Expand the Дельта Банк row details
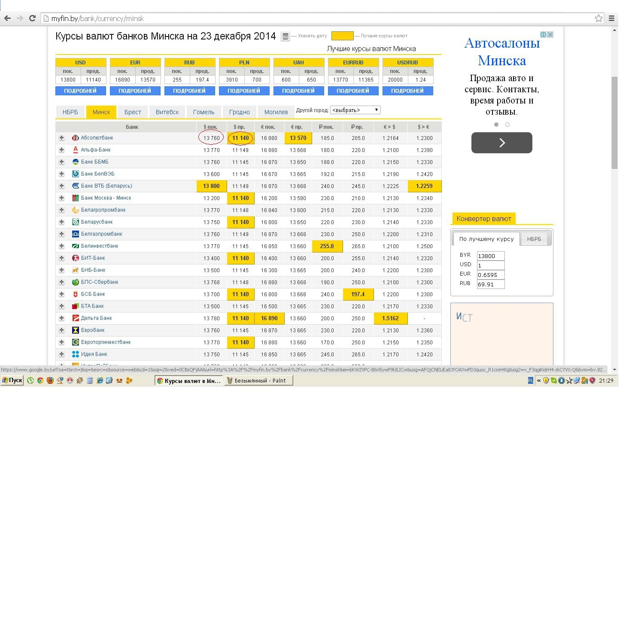The height and width of the screenshot is (644, 644). [61, 318]
